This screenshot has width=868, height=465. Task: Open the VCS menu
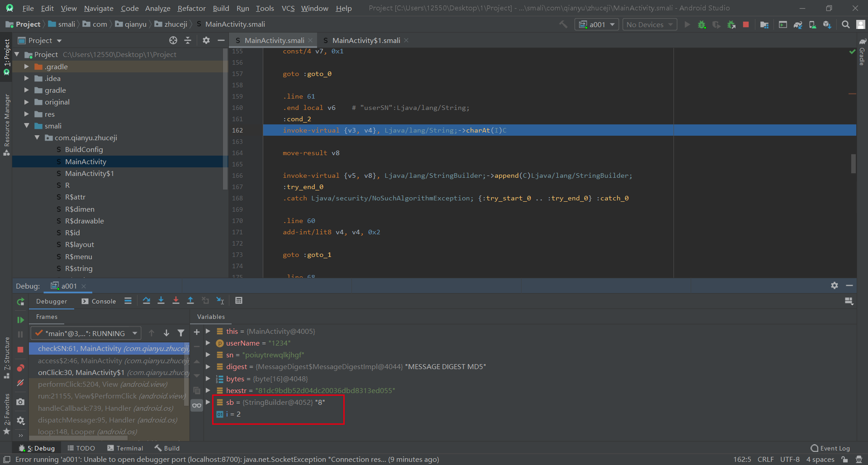point(288,8)
